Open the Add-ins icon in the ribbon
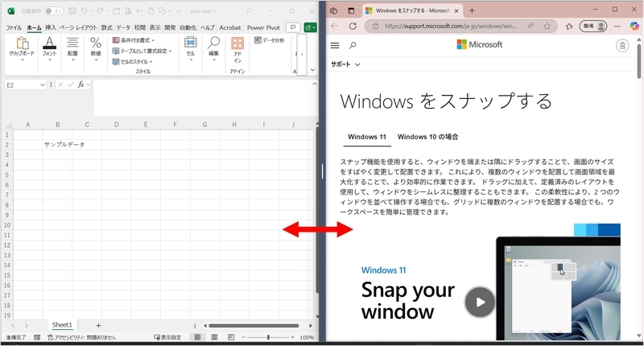Viewport: 644px width, 346px height. pyautogui.click(x=237, y=43)
